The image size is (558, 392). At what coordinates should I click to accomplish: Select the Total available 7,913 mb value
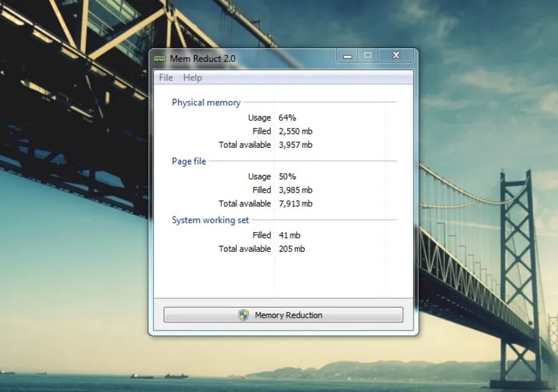pyautogui.click(x=295, y=204)
